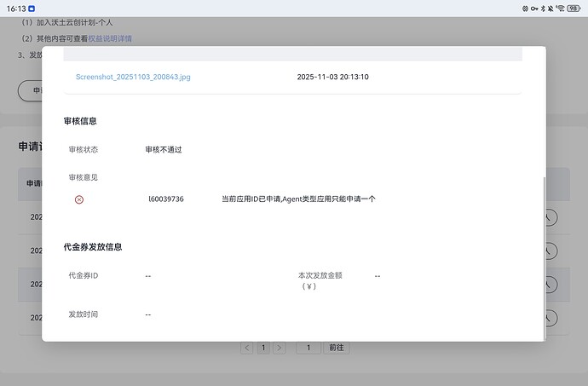Click the message 当前应用ID已申请,Agent类型应用只能申请一个

(x=298, y=199)
